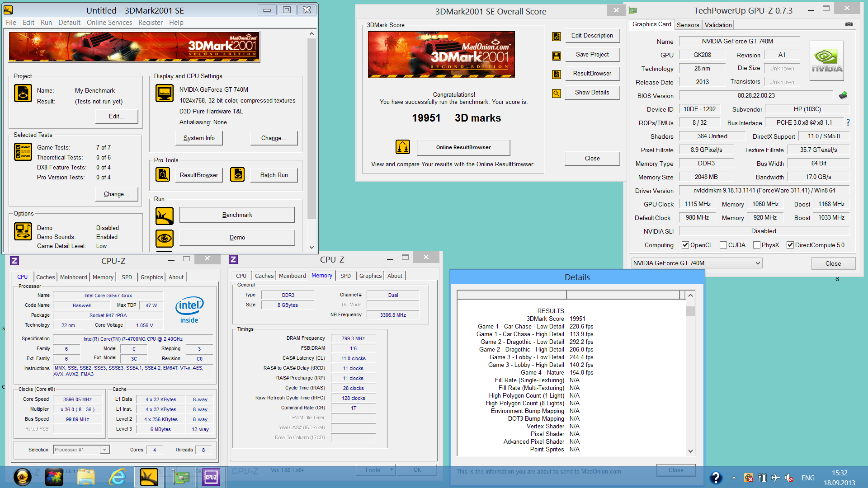The image size is (868, 488).
Task: Click the Bus Interface question mark icon
Action: tap(848, 122)
